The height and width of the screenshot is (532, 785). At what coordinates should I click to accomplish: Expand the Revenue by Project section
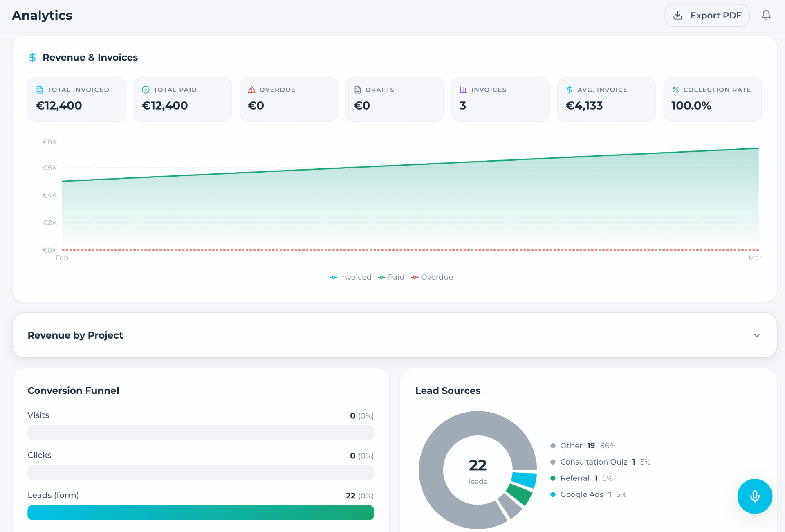(x=756, y=335)
